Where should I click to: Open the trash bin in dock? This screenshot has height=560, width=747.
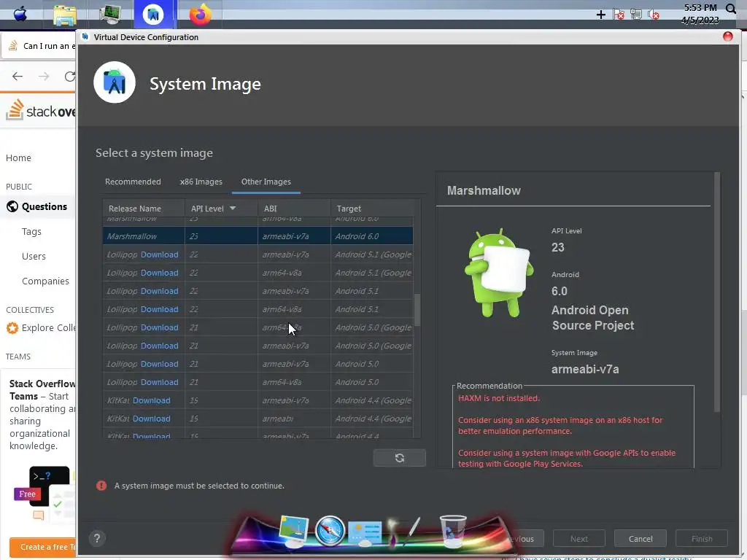point(452,531)
